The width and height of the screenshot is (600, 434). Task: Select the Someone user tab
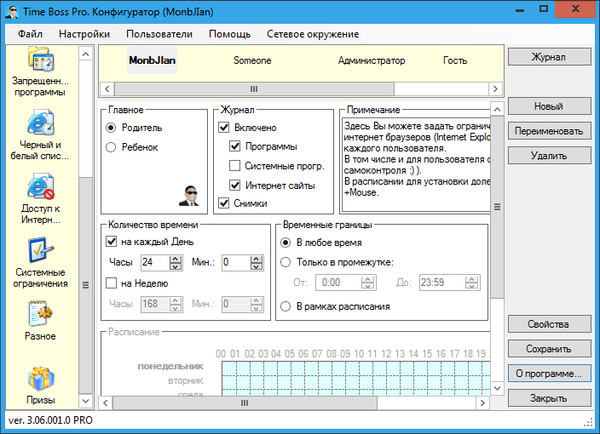tap(252, 60)
